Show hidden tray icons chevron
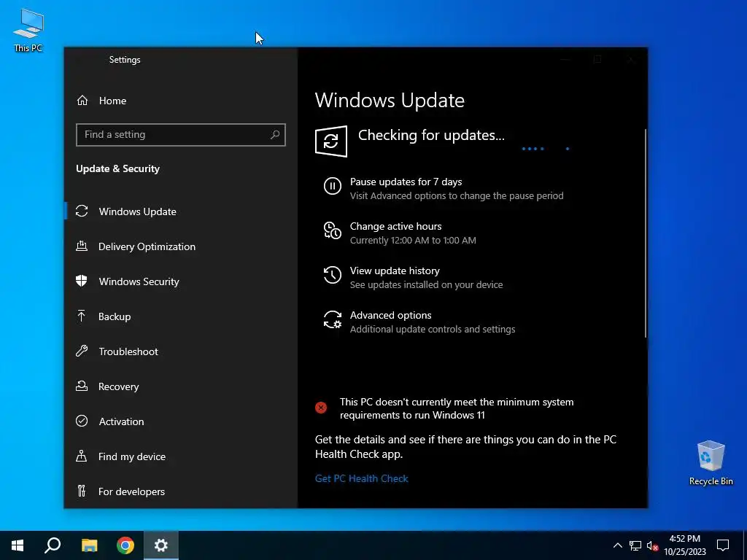The width and height of the screenshot is (747, 560). [617, 545]
